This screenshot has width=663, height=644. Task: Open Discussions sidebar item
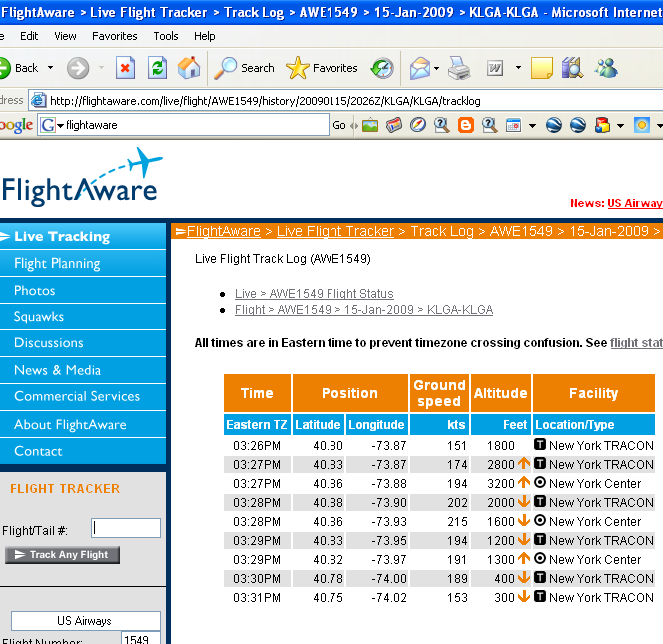click(83, 343)
